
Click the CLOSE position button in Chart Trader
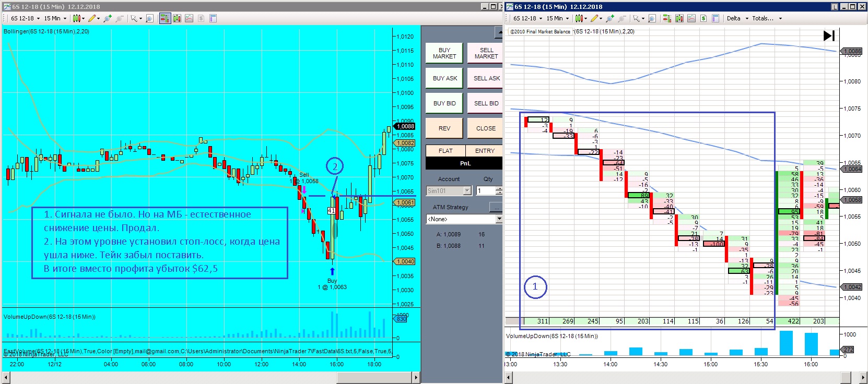tap(485, 128)
